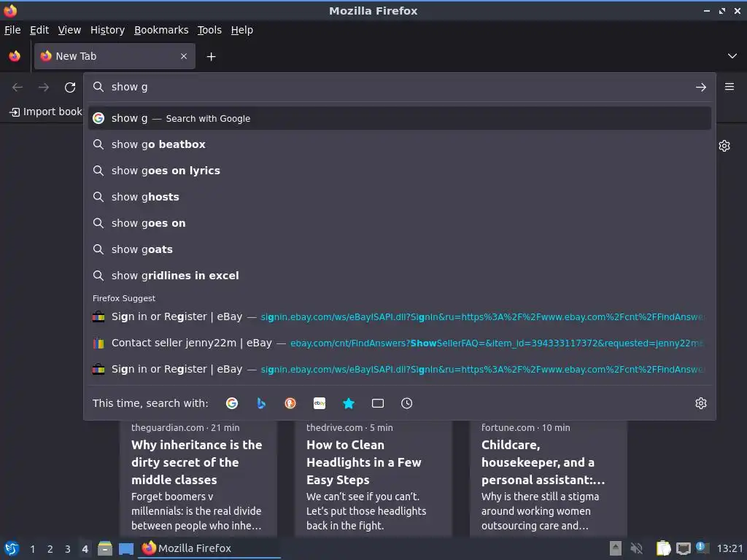Choose suggestion 'show goes on'
The image size is (747, 560).
[399, 223]
